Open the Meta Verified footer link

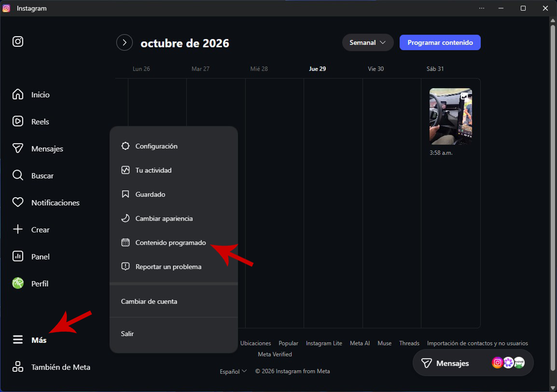275,354
